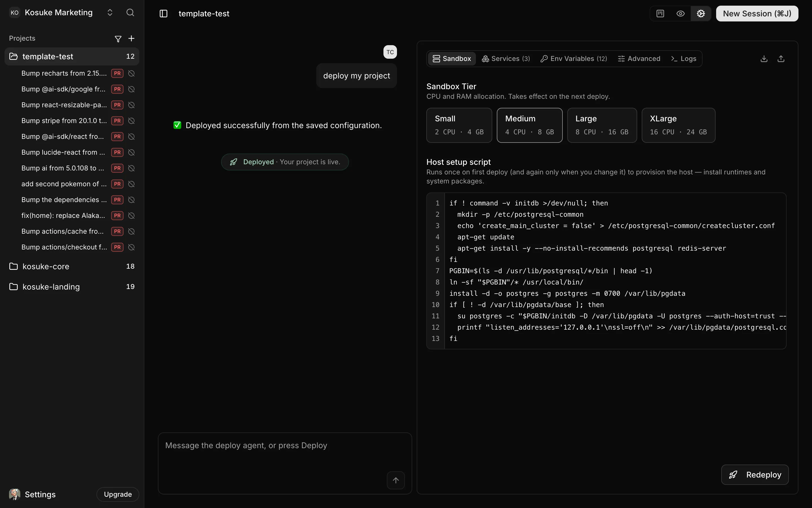The image size is (812, 508).
Task: Click the KO workspace avatar
Action: click(x=14, y=13)
